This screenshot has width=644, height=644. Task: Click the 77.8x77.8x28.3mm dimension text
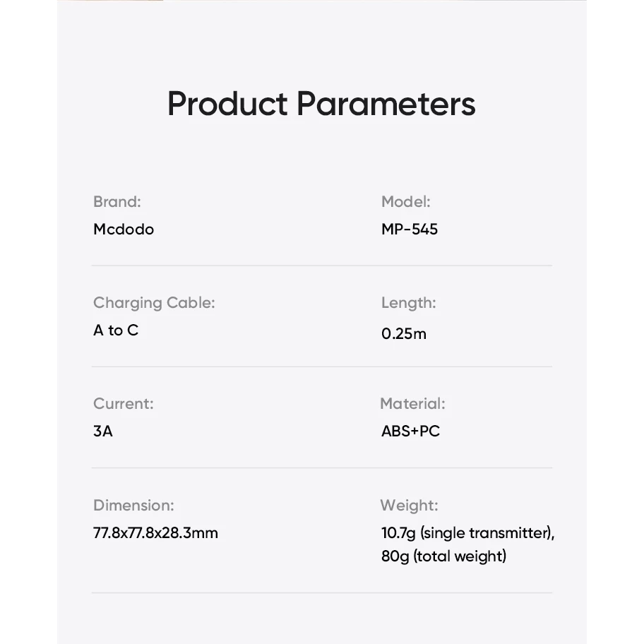point(155,533)
